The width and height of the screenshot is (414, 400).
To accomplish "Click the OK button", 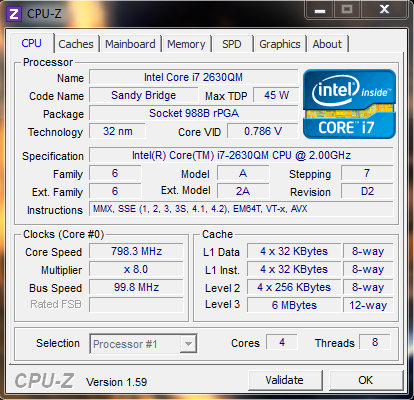I will coord(366,380).
